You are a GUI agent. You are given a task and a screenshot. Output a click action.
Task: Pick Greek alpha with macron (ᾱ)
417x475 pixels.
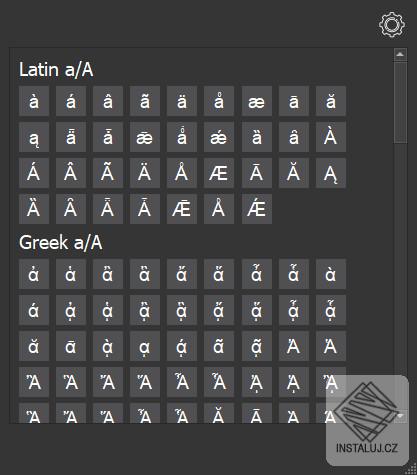click(71, 346)
